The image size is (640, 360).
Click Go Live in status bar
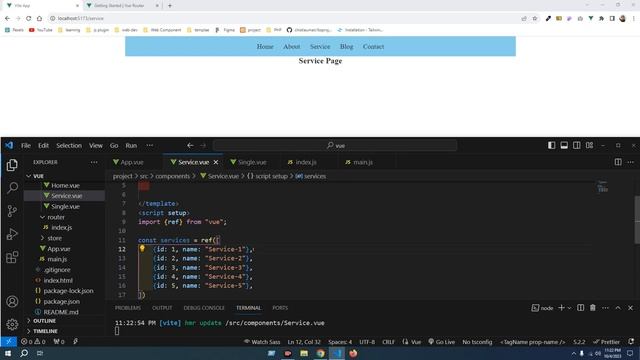click(442, 342)
